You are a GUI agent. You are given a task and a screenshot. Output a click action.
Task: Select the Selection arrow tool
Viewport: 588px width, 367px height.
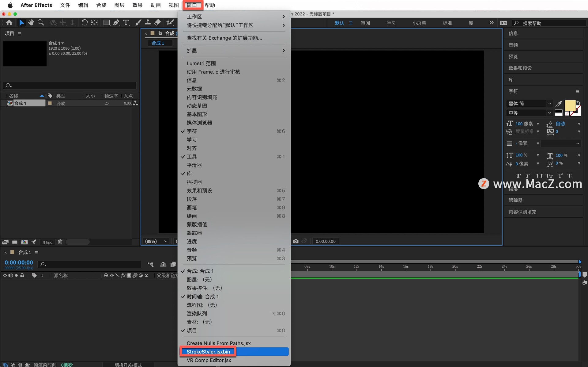pyautogui.click(x=21, y=23)
